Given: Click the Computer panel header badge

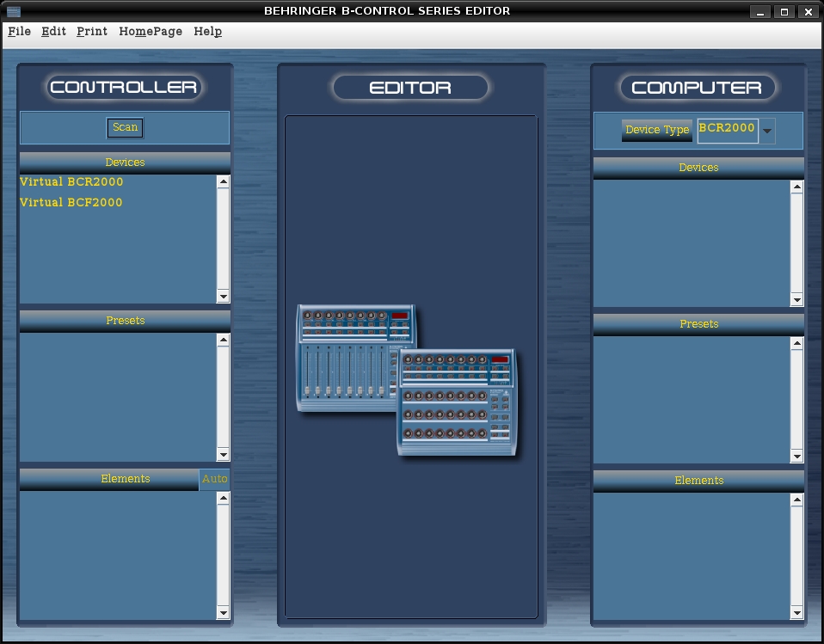Looking at the screenshot, I should [x=698, y=87].
